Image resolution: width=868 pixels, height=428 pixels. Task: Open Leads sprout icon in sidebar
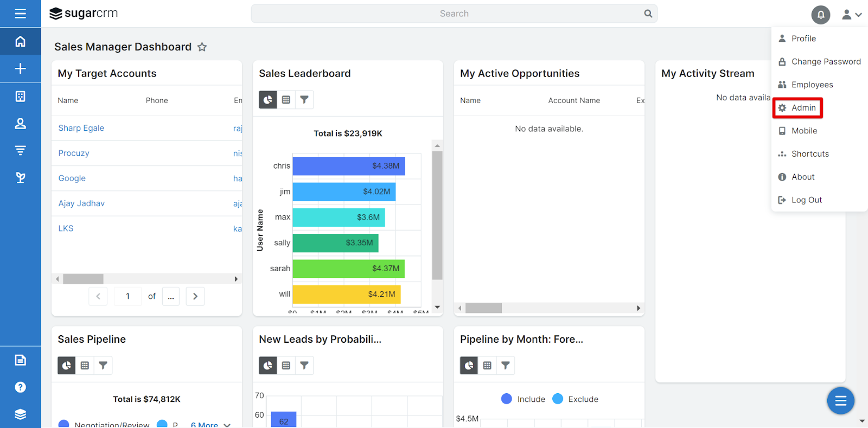click(20, 177)
